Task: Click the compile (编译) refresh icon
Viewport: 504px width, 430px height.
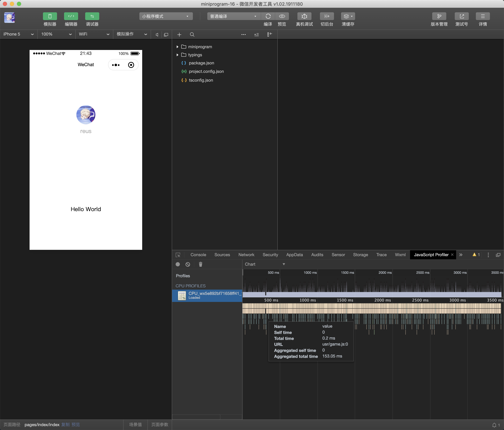Action: click(268, 16)
